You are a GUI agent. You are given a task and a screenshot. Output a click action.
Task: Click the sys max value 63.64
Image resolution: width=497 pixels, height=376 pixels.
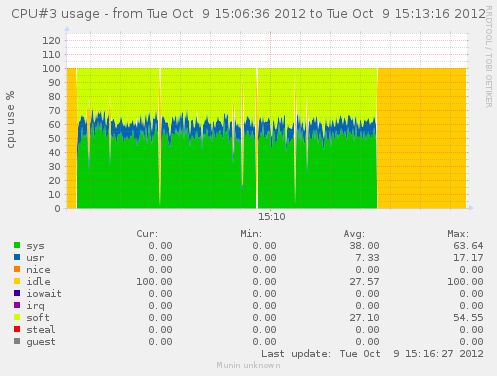[x=468, y=246]
